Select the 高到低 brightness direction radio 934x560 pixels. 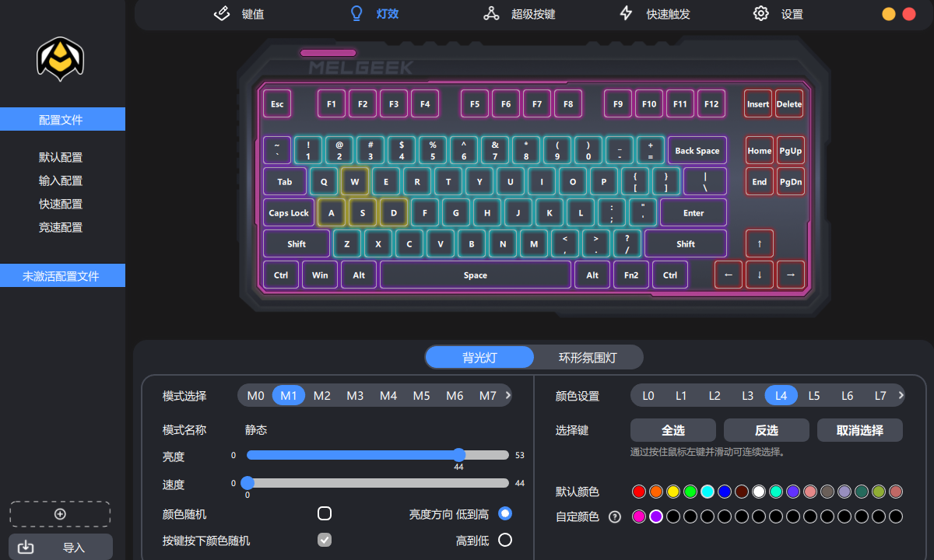pos(505,539)
